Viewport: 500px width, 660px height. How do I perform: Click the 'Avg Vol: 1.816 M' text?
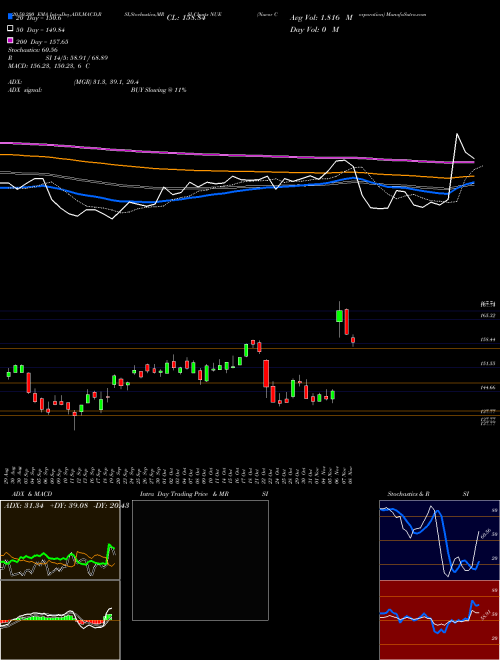pos(321,18)
